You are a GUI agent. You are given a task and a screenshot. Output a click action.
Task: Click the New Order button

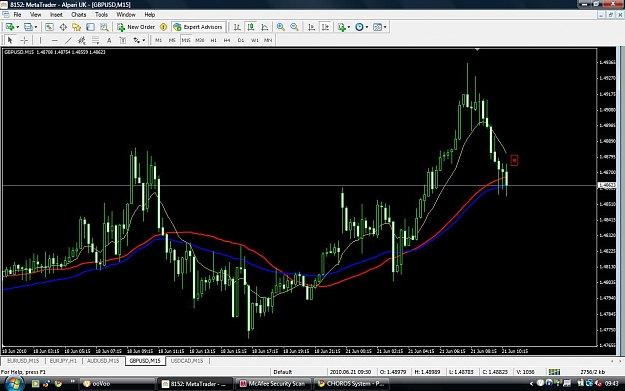(x=136, y=27)
